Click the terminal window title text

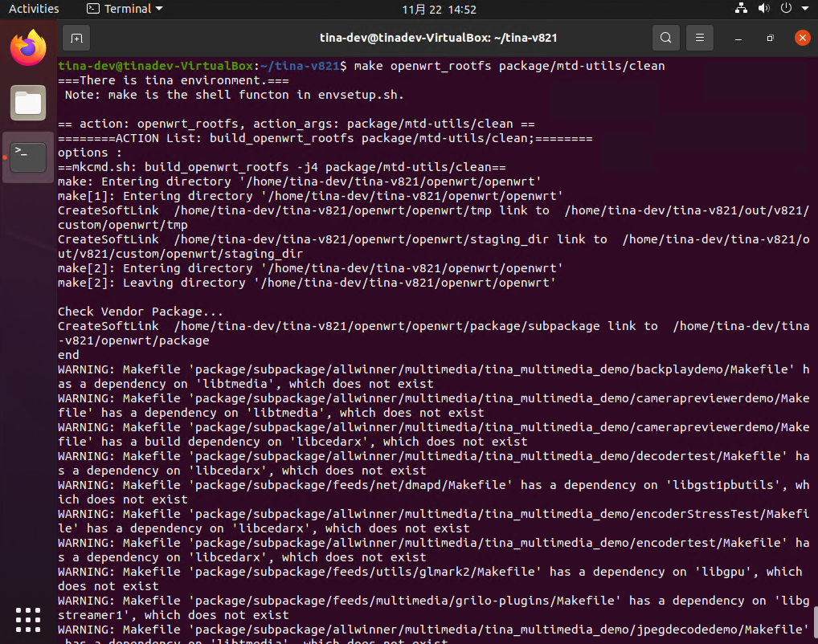click(439, 38)
